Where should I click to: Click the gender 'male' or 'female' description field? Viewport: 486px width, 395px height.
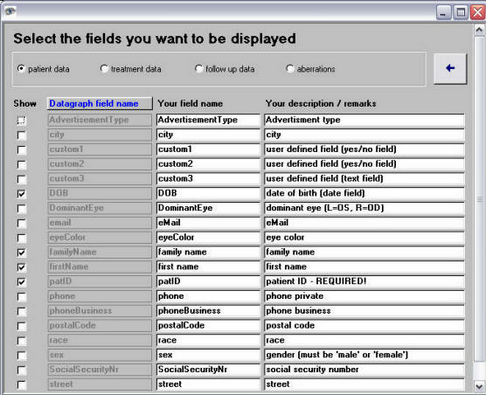coord(364,355)
